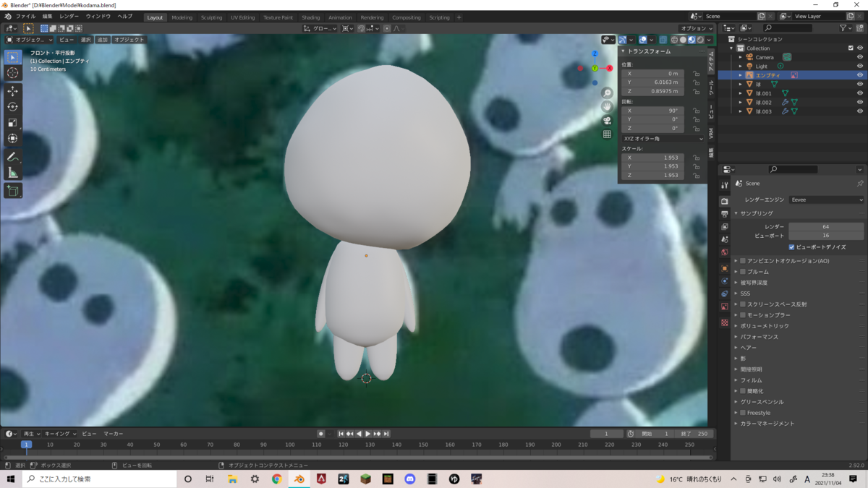868x488 pixels.
Task: Select the Annotate tool
Action: click(x=13, y=156)
